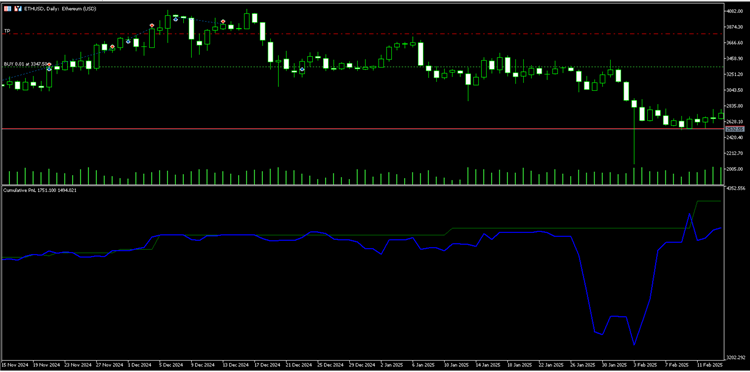Click the 5 Dec 2024 date label
Screen dimensions: 750x372
pyautogui.click(x=172, y=364)
